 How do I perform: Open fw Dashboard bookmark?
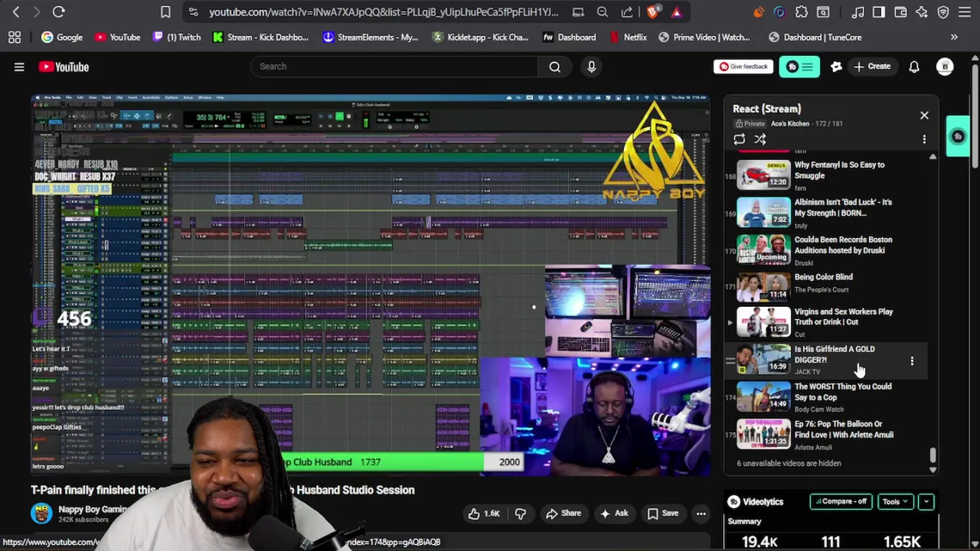[569, 37]
